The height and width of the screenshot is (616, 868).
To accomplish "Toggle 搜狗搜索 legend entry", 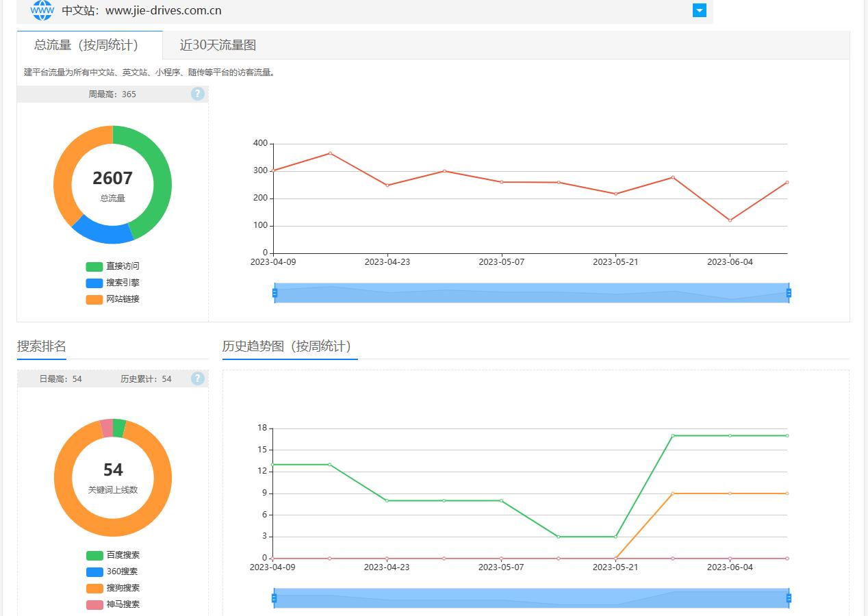I will point(113,588).
